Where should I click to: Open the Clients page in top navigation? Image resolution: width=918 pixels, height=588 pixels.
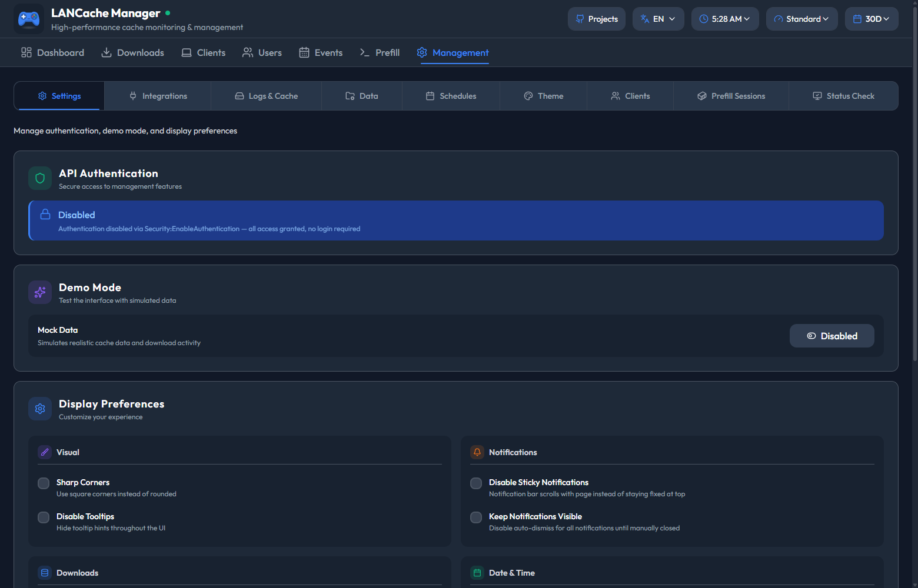(x=203, y=52)
